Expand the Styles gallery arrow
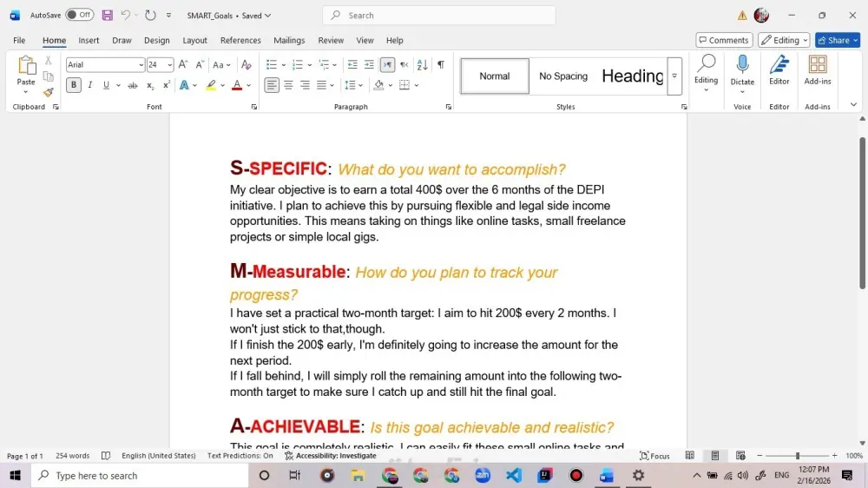 pyautogui.click(x=674, y=76)
